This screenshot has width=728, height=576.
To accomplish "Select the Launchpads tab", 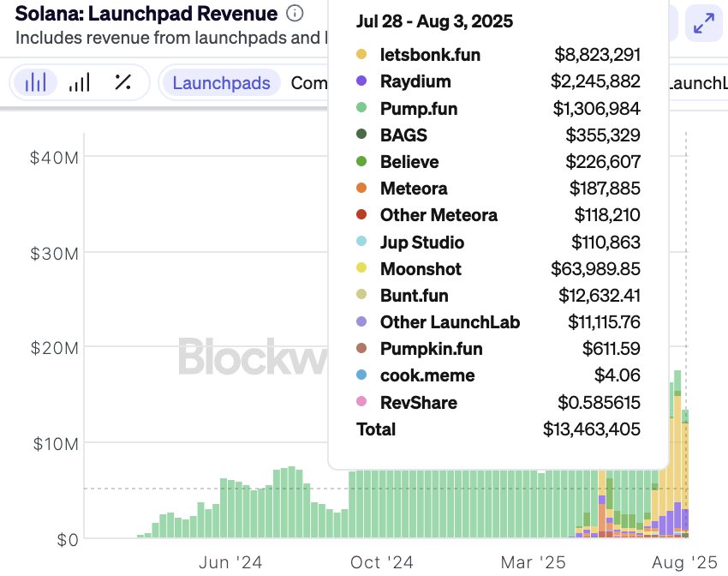I will tap(222, 82).
